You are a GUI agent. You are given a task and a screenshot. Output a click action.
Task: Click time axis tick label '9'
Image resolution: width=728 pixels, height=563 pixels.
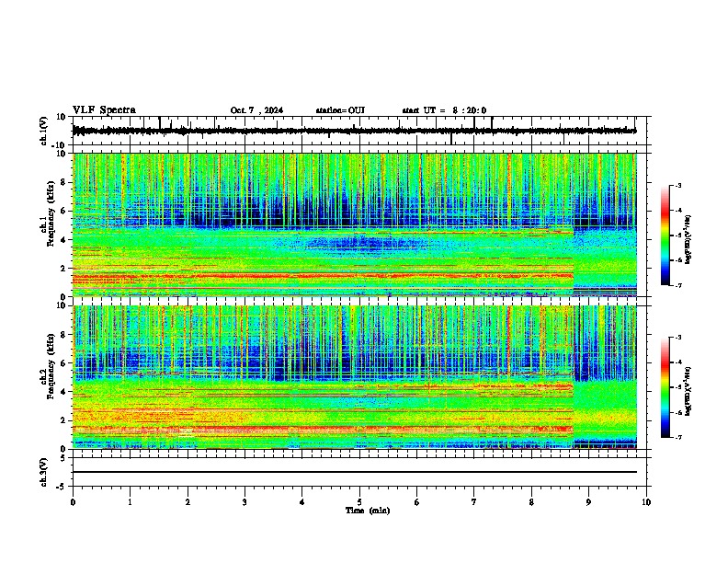pos(588,502)
